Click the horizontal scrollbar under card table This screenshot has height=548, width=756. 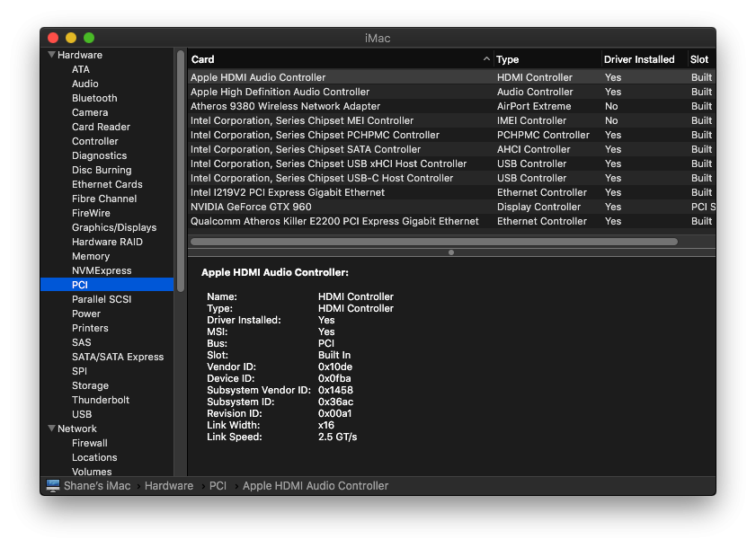click(434, 242)
